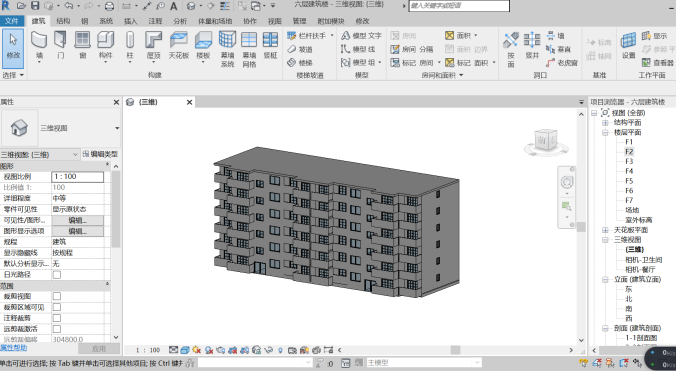Select the Curtain System (幕墙系统) tool
Viewport: 676px width, 371px height.
(x=227, y=49)
